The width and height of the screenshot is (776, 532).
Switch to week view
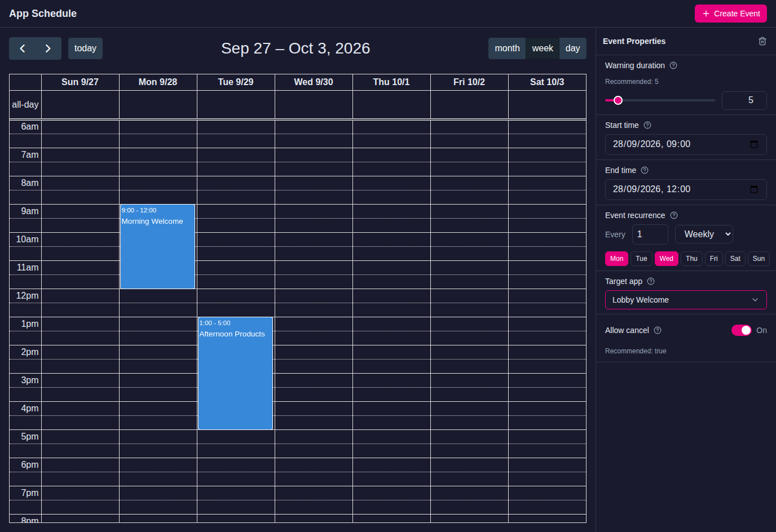(x=543, y=48)
